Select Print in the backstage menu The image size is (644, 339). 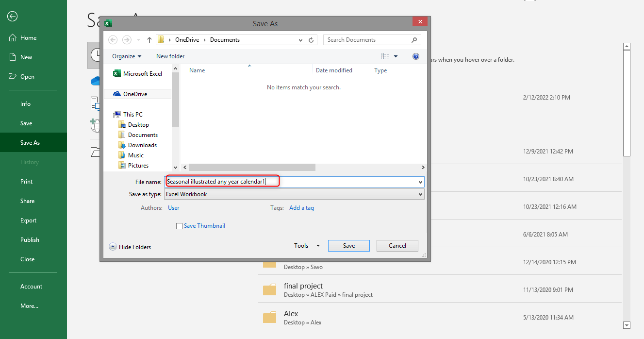coord(27,182)
